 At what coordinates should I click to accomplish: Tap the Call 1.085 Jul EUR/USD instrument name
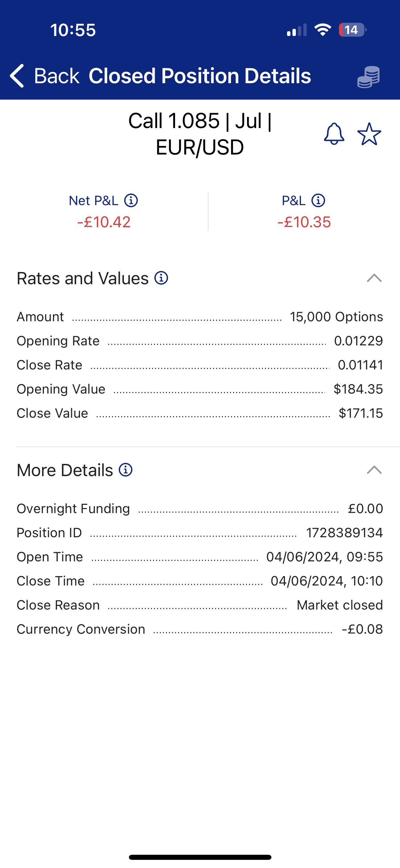[200, 134]
